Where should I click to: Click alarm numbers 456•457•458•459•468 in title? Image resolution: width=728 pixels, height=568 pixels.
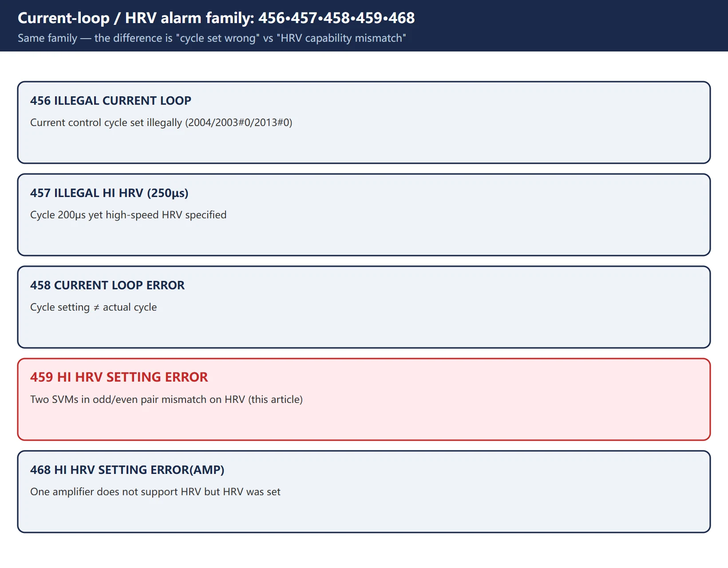(x=336, y=18)
